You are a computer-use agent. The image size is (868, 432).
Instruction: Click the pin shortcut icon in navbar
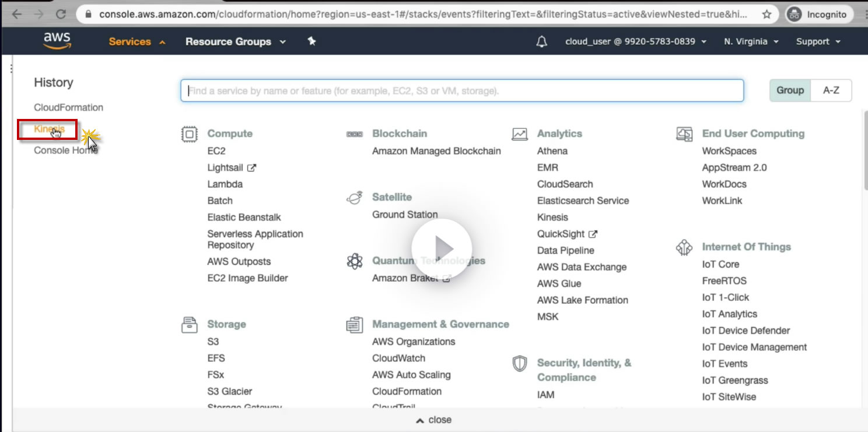pos(311,41)
